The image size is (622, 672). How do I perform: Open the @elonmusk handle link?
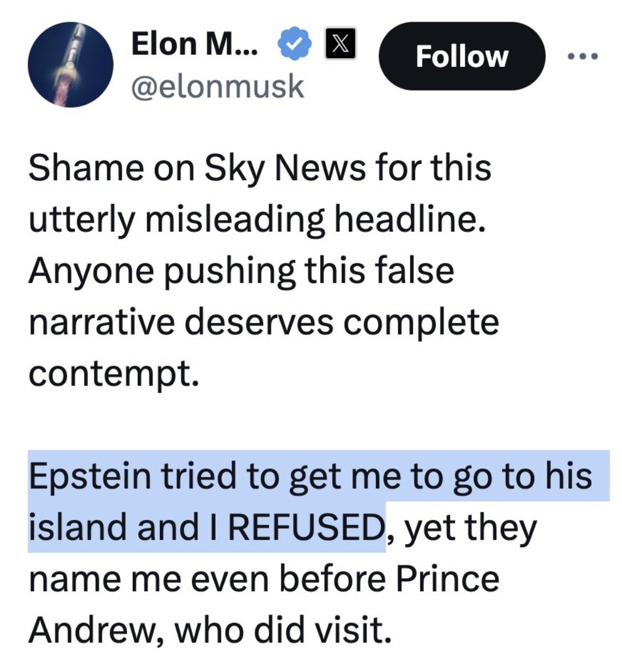(x=217, y=86)
